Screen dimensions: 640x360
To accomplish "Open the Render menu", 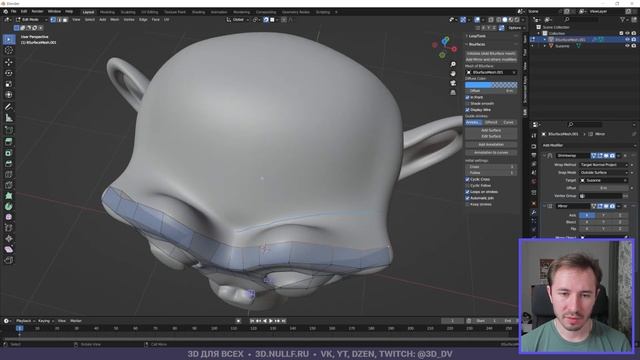I will pyautogui.click(x=37, y=11).
